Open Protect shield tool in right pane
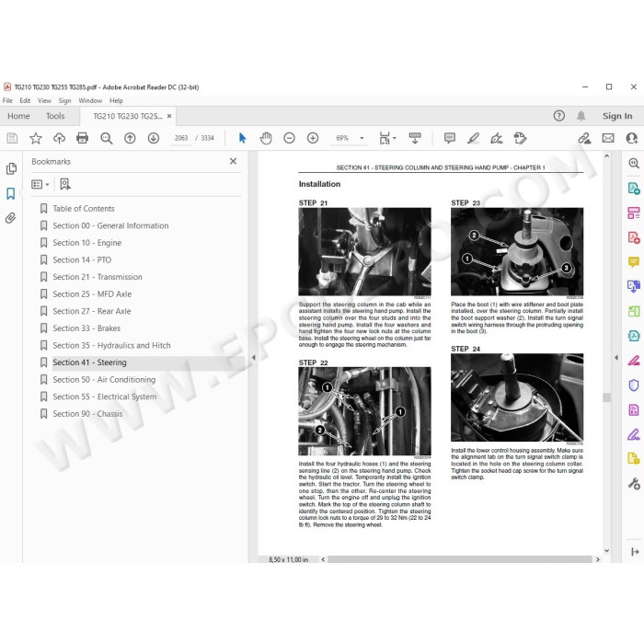 633,385
